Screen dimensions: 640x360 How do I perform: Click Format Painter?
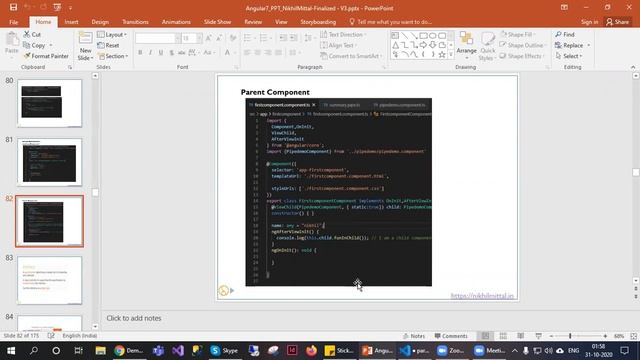click(x=46, y=56)
